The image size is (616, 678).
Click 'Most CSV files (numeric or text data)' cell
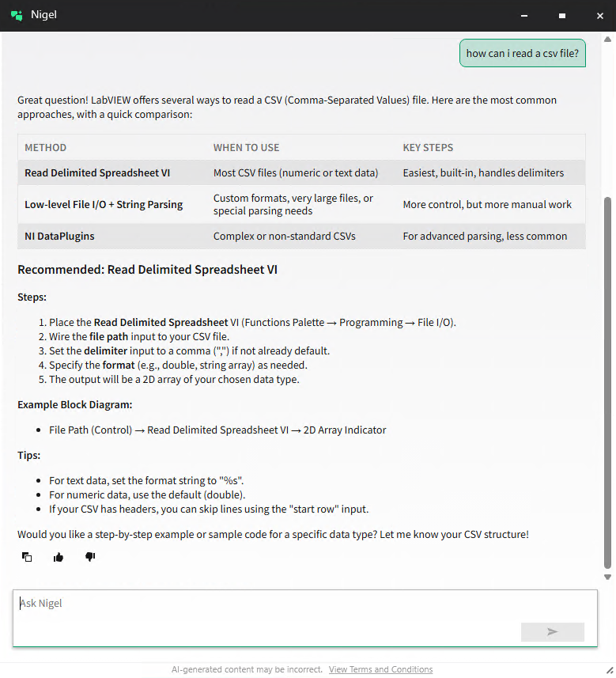[296, 172]
